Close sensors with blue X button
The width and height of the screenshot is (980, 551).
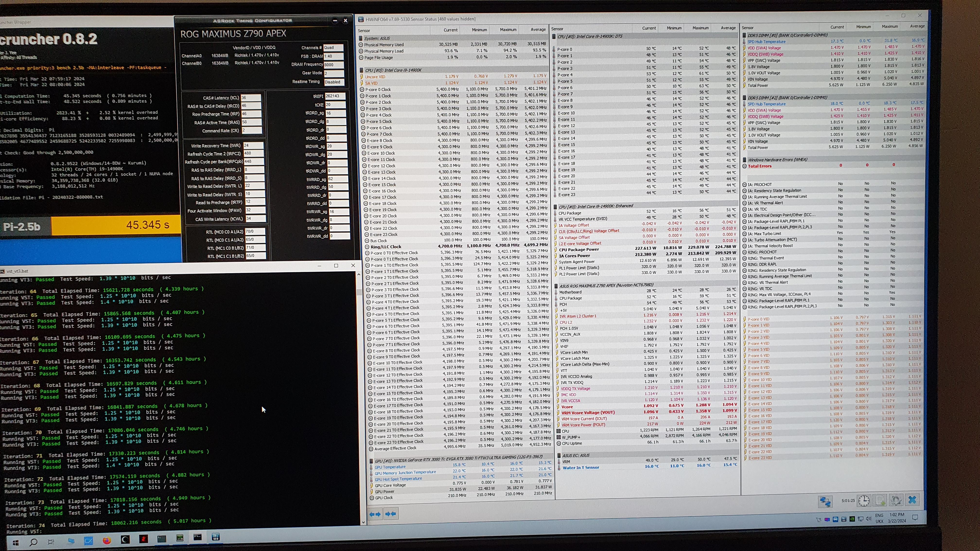pos(912,500)
